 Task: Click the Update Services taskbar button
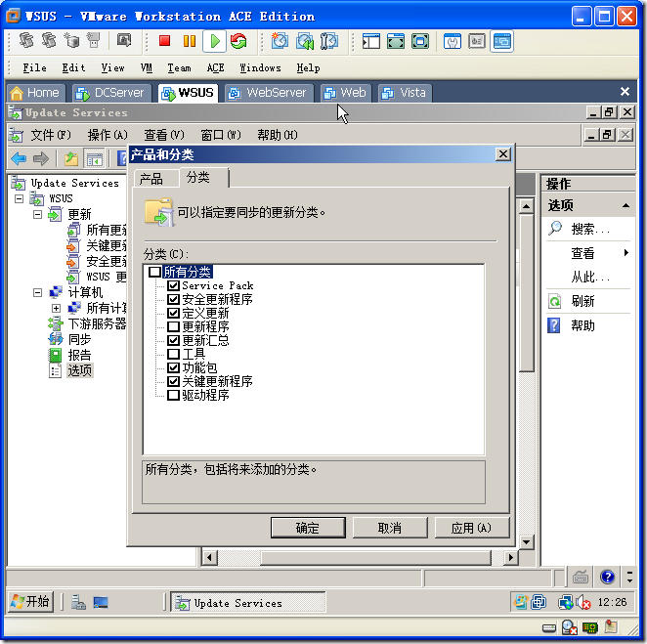coord(248,603)
